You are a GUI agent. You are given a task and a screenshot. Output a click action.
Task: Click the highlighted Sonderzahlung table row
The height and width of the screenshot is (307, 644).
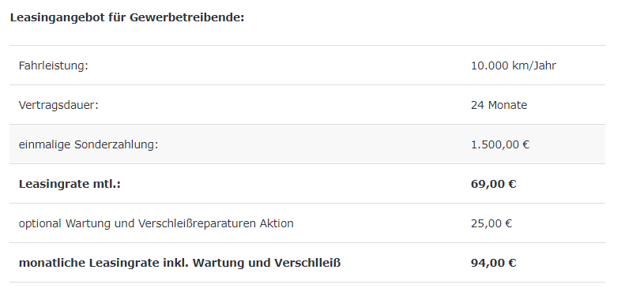pyautogui.click(x=307, y=144)
